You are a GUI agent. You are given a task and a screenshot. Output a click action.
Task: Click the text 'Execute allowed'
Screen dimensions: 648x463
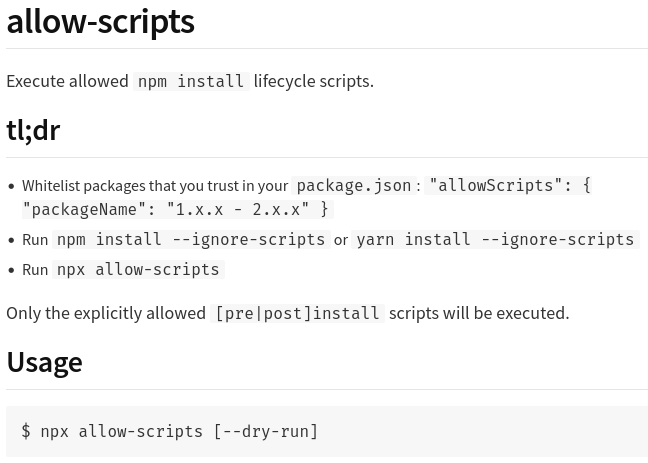click(67, 81)
